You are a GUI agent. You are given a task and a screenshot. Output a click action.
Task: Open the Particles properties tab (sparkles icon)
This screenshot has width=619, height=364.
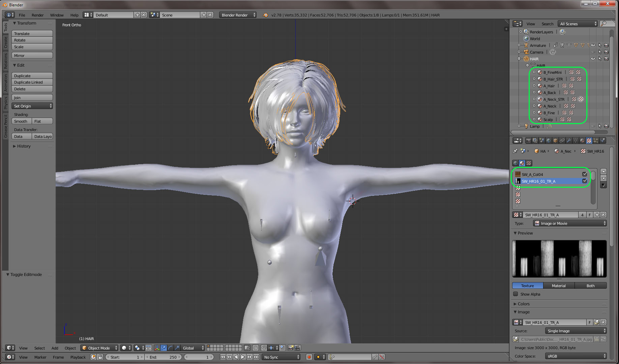(596, 141)
